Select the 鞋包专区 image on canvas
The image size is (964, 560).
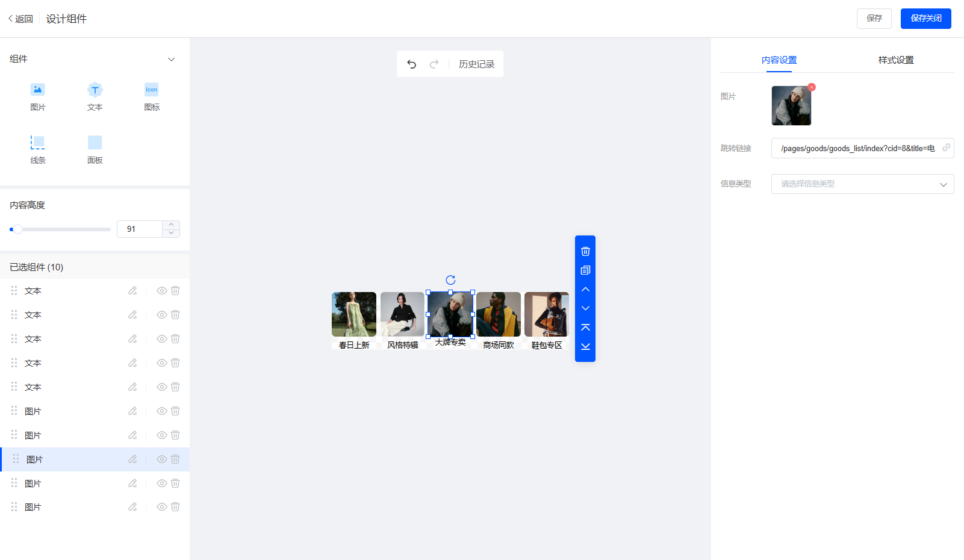point(547,314)
